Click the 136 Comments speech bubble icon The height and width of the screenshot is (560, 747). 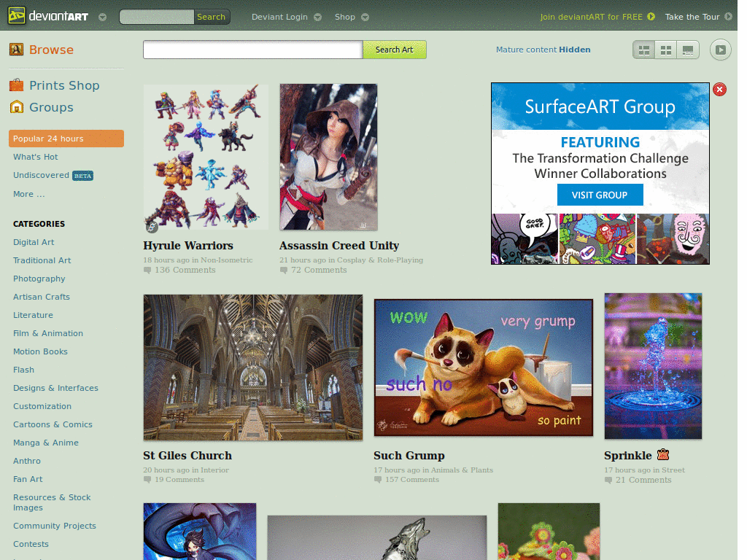(x=147, y=270)
